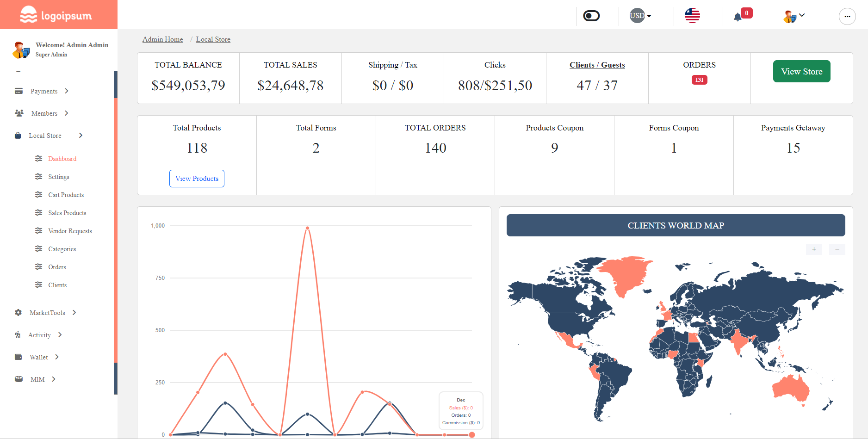Click the zoom in control on world map
The height and width of the screenshot is (439, 868).
(x=814, y=249)
